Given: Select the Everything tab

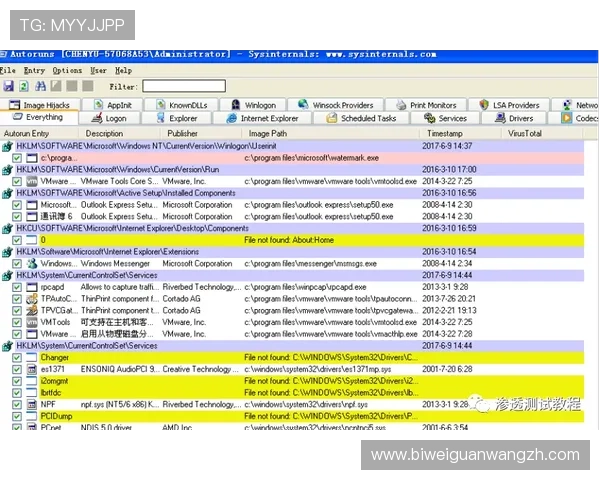Looking at the screenshot, I should click(x=38, y=117).
